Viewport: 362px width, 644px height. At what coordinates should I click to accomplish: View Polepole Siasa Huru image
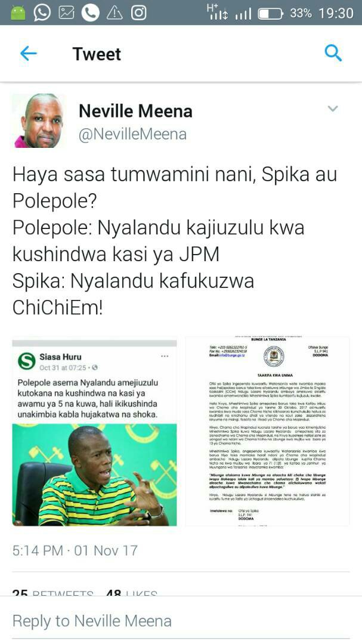[x=94, y=433]
